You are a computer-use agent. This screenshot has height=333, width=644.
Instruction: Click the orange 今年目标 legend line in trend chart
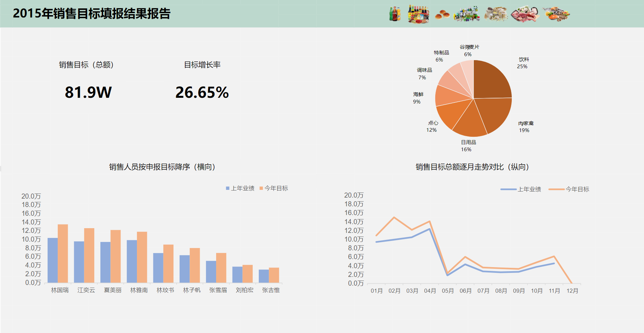click(556, 190)
